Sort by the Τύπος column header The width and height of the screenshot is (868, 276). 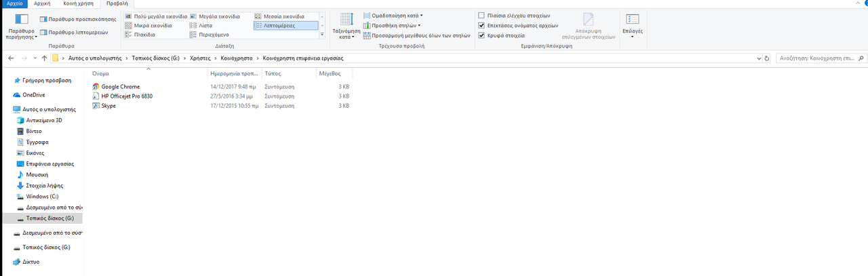coord(288,73)
